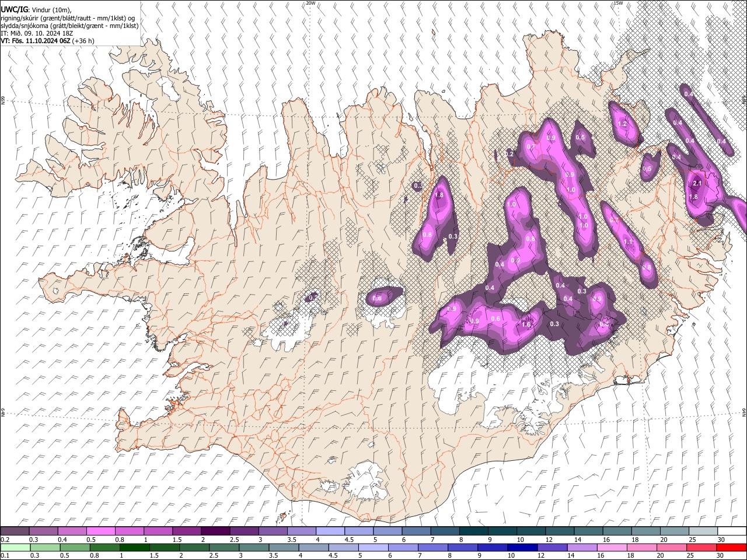This screenshot has height=560, width=747.
Task: Choose the dark teal 8–9 upper legend swatch
Action: pyautogui.click(x=474, y=531)
